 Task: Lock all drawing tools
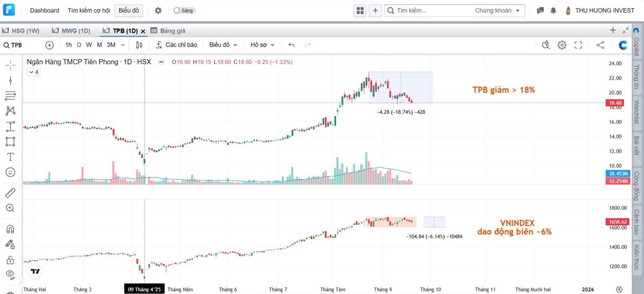(x=10, y=260)
